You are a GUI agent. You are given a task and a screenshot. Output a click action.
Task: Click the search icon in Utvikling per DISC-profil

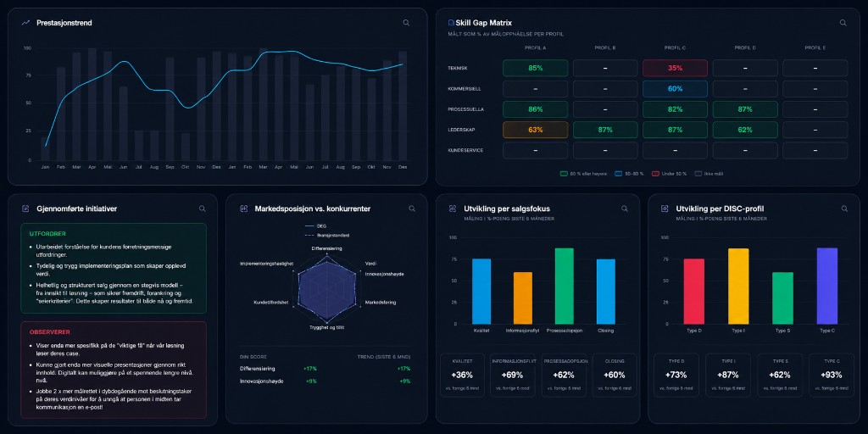point(844,209)
